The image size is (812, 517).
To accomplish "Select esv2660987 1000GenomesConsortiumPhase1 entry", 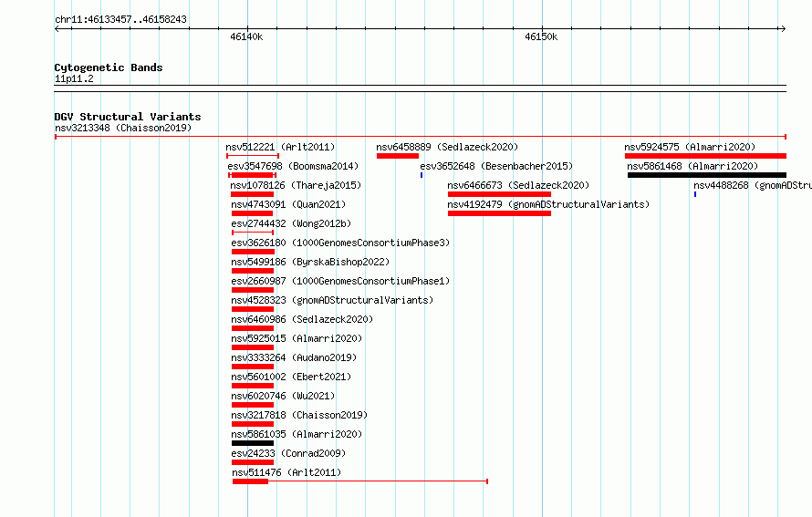I will point(340,281).
